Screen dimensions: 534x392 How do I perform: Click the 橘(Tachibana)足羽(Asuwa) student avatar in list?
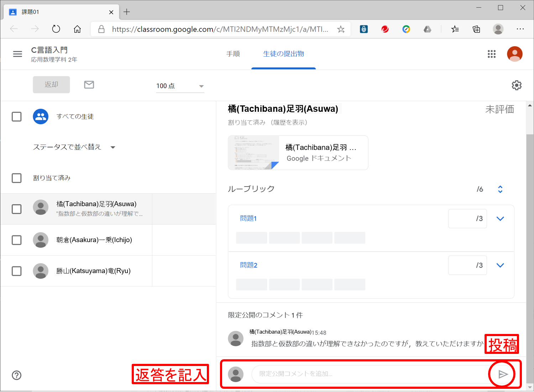point(41,207)
